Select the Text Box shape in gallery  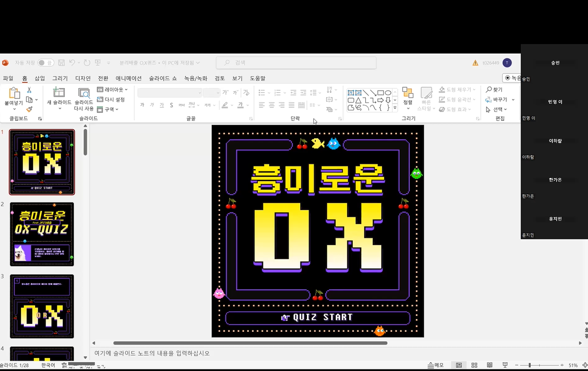350,93
